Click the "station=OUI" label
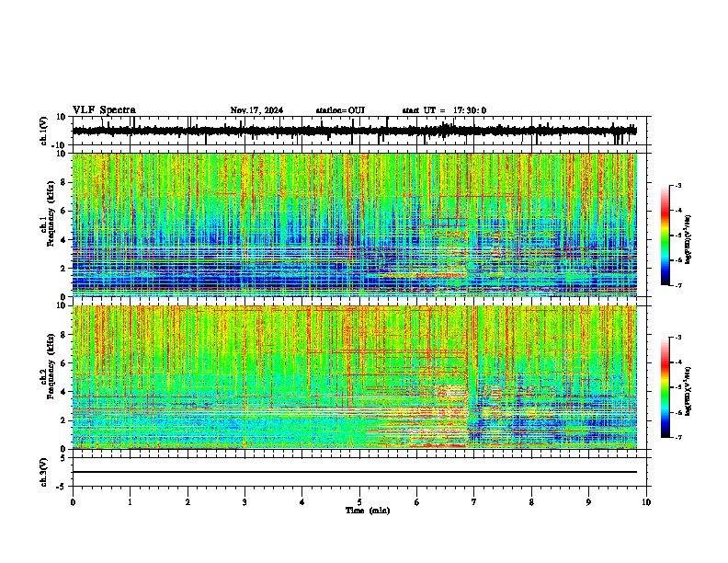 point(340,110)
